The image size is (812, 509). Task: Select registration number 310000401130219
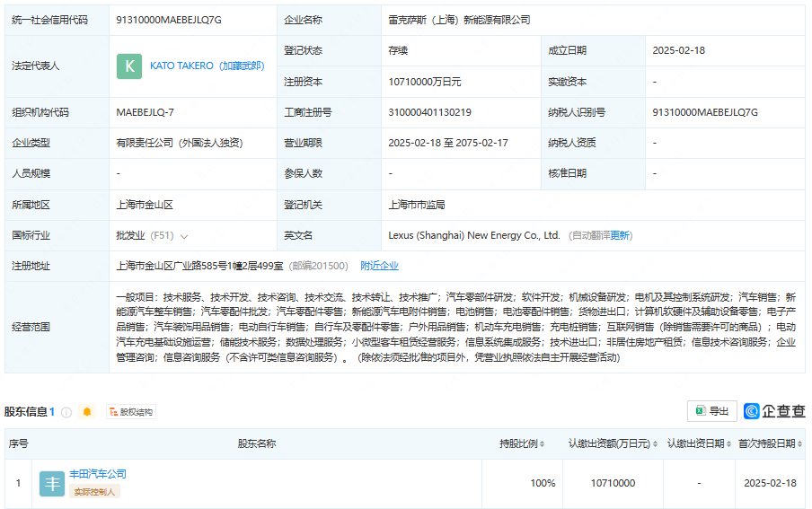click(430, 112)
